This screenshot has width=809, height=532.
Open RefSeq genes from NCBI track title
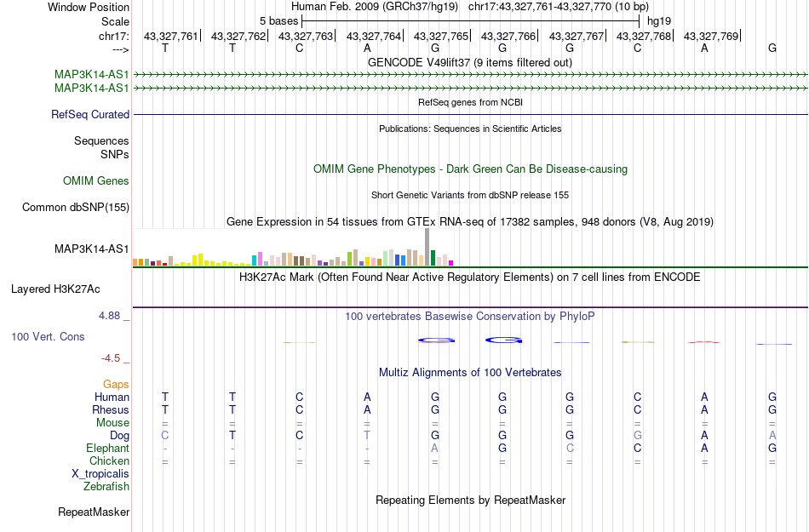point(470,103)
